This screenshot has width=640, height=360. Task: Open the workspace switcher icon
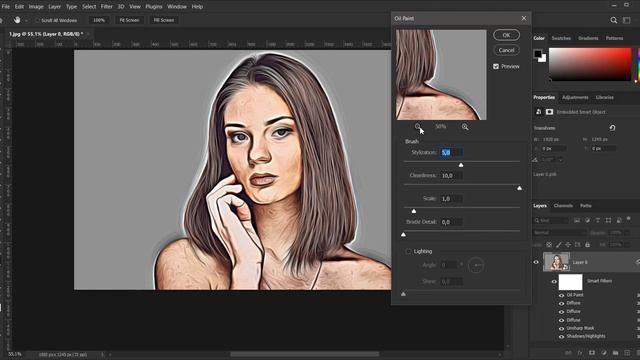tap(627, 20)
